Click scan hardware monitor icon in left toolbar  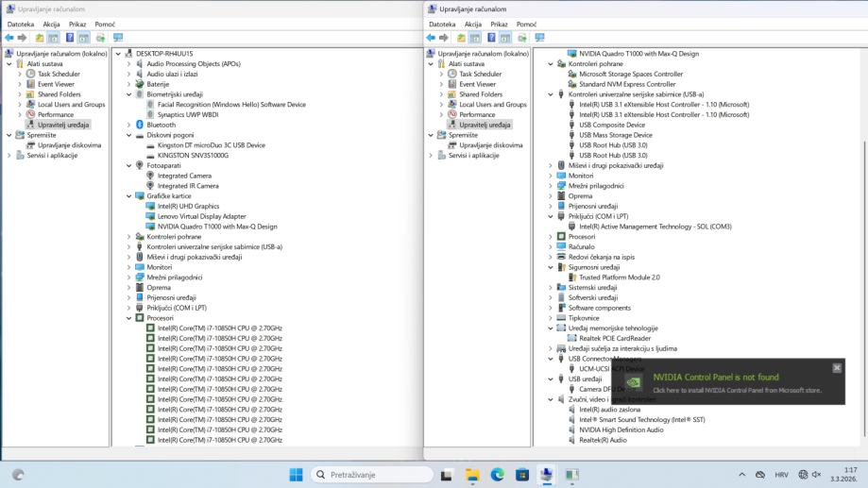[117, 38]
